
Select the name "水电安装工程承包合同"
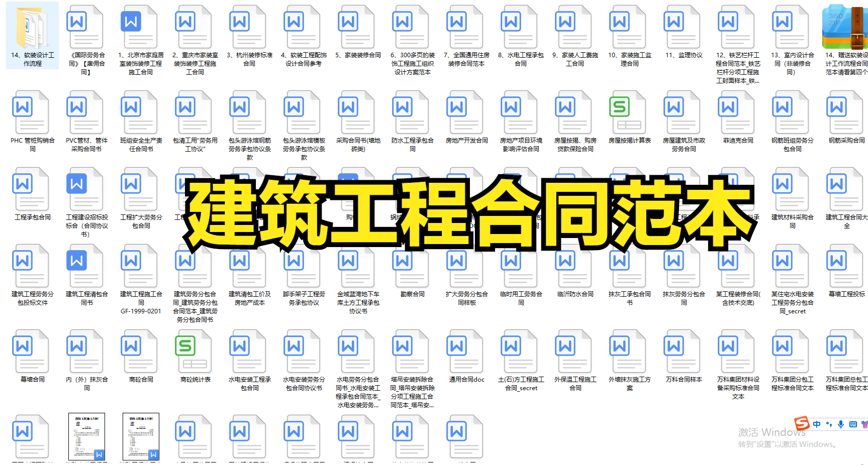(x=250, y=384)
